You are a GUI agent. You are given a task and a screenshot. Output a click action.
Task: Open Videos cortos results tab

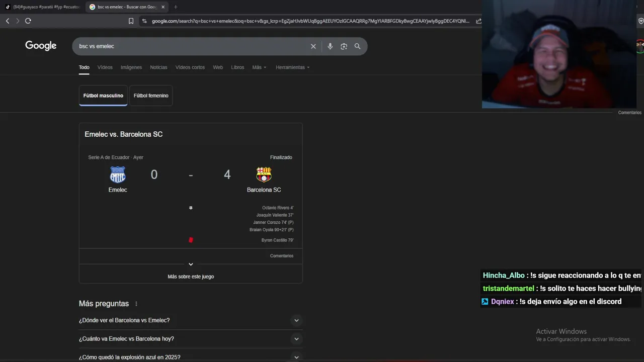(x=190, y=67)
